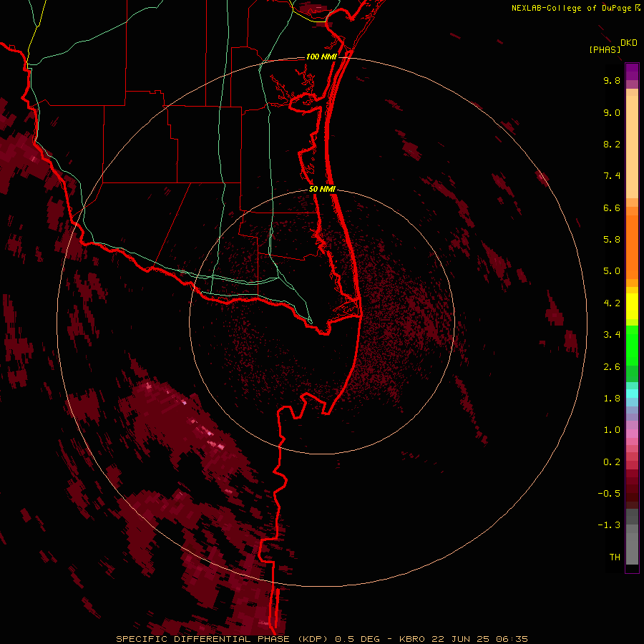Click the 2.6 value on the color scale
This screenshot has width=644, height=644.
(612, 367)
